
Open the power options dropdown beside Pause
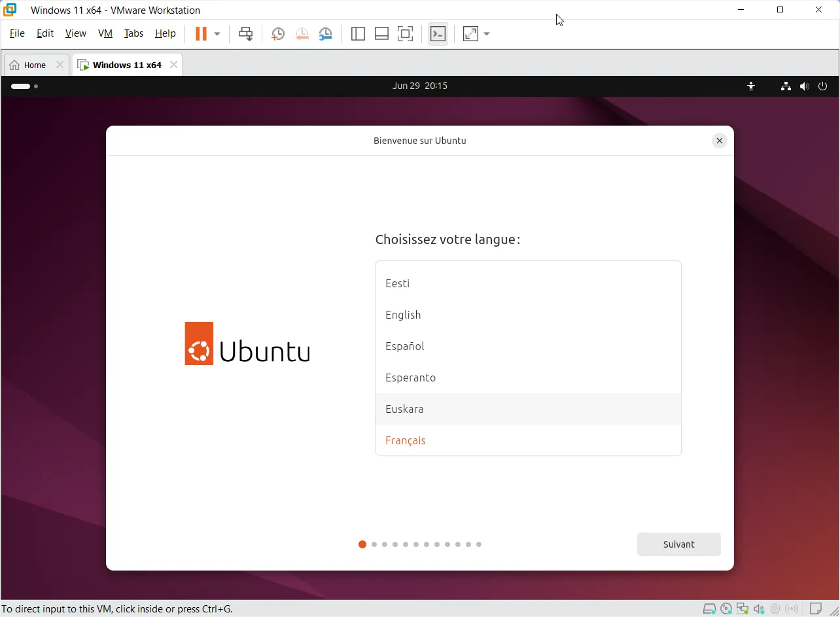217,34
